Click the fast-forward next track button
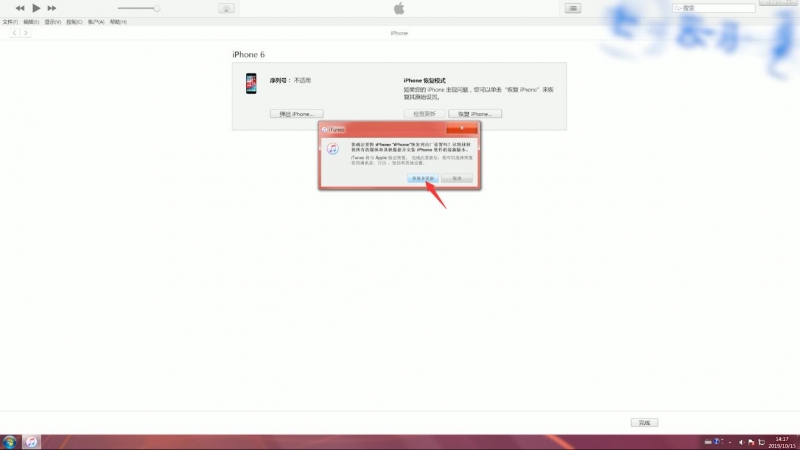Viewport: 800px width, 450px height. coord(52,8)
